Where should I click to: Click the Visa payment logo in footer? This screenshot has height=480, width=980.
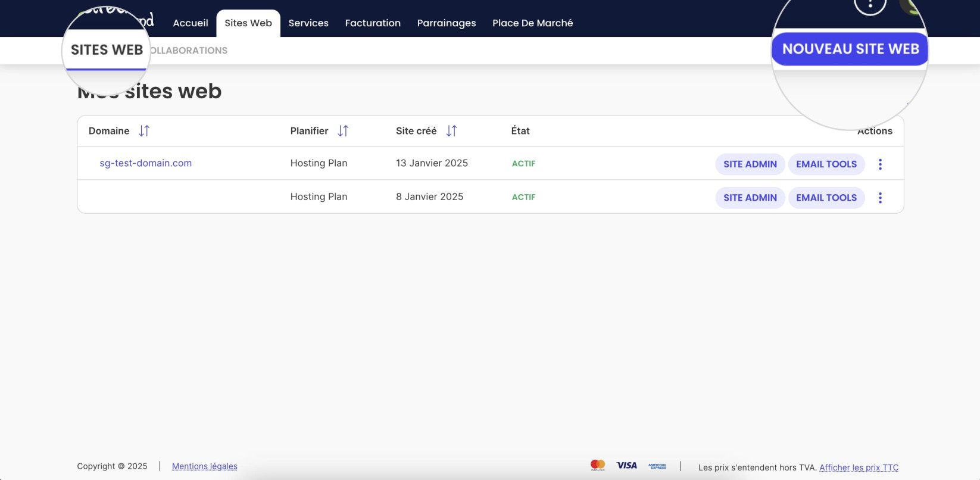[627, 466]
